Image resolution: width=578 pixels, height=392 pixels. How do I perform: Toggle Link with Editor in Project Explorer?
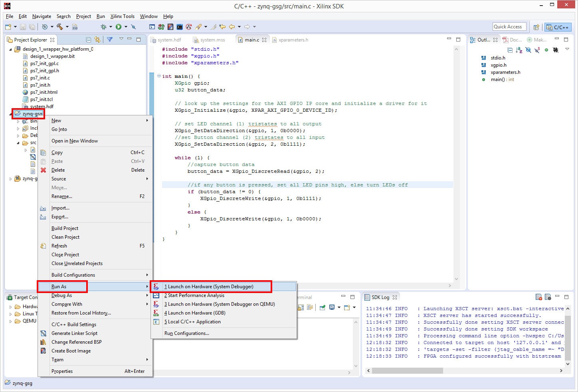pos(97,40)
